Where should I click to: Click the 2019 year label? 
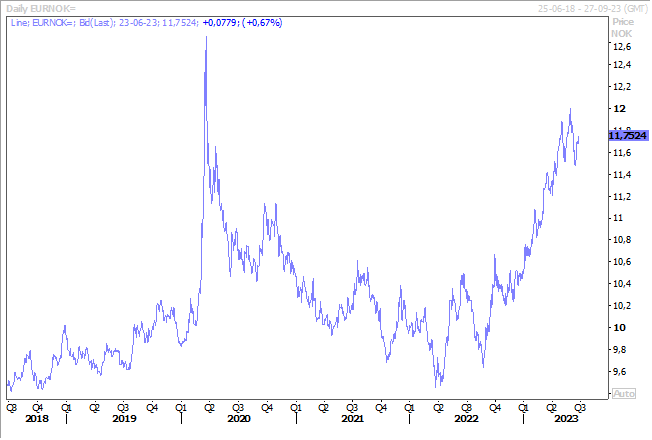(124, 419)
